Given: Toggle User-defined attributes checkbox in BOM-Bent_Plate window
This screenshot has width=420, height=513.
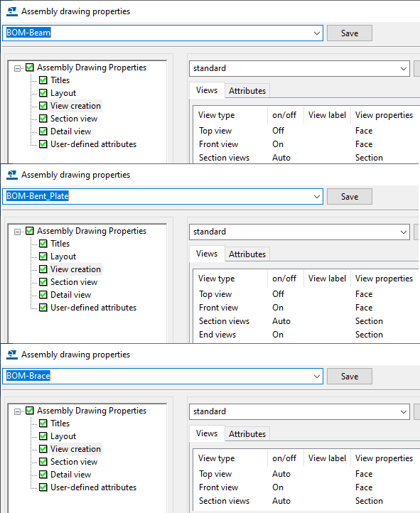Looking at the screenshot, I should (x=43, y=308).
